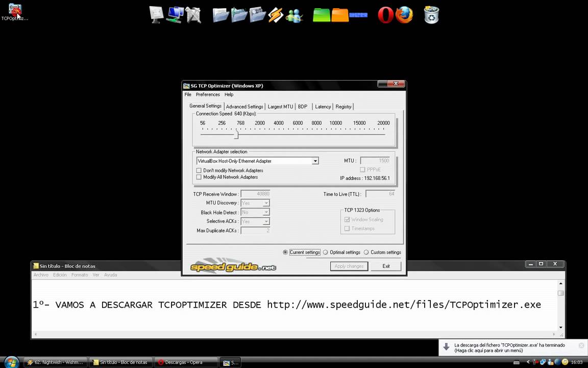Select the General Settings tab

[205, 106]
